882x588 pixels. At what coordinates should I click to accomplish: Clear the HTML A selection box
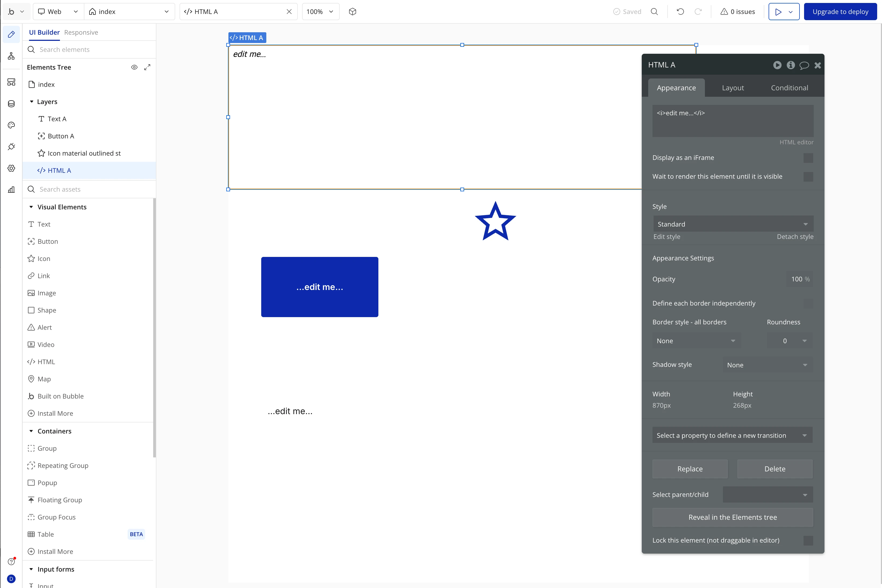[x=289, y=12]
